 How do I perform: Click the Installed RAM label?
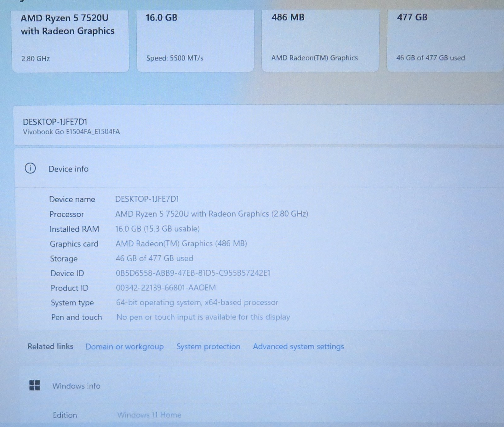(74, 229)
